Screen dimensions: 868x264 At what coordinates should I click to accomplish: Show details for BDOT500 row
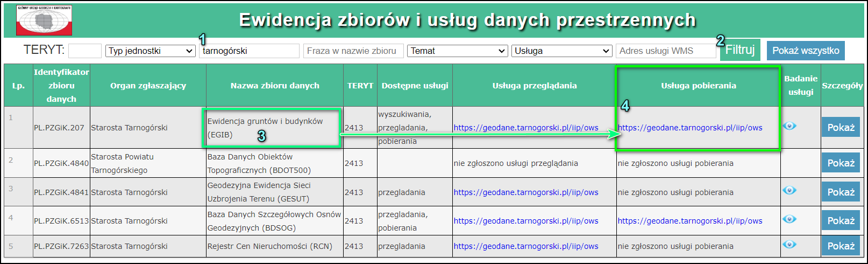click(840, 163)
